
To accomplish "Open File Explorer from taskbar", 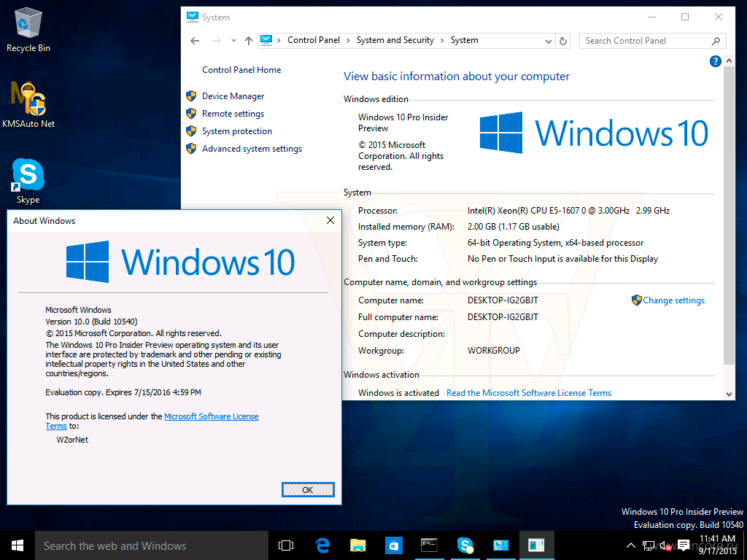I will click(357, 545).
